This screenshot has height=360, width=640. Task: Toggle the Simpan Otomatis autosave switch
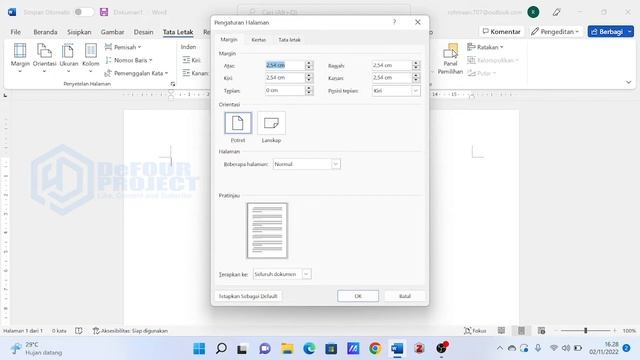[84, 12]
